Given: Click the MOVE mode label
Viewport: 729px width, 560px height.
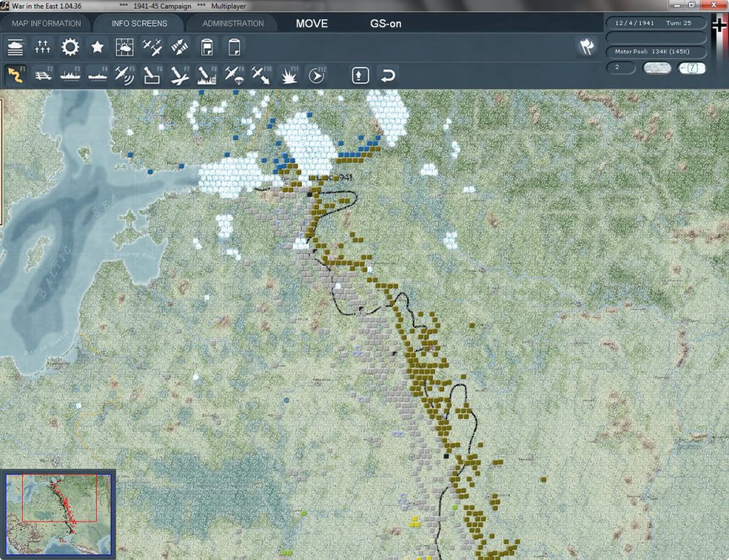Looking at the screenshot, I should pos(312,23).
